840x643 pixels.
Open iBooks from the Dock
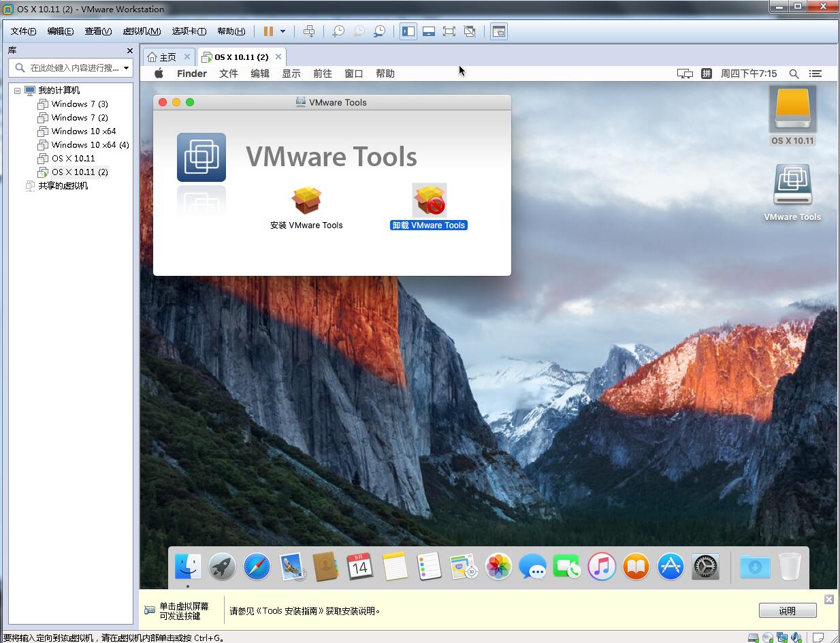[x=636, y=566]
